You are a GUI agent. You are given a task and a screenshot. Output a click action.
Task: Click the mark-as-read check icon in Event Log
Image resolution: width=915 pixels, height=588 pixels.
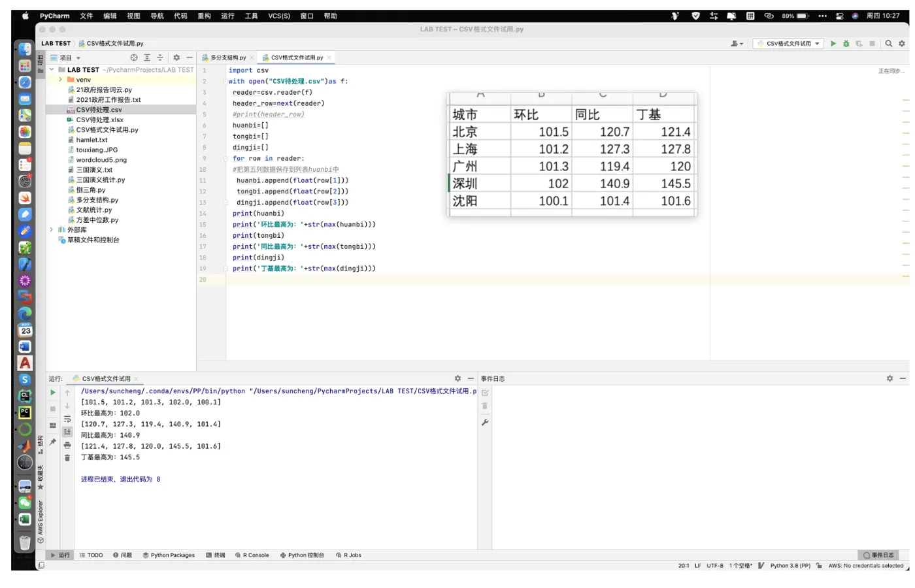[485, 393]
